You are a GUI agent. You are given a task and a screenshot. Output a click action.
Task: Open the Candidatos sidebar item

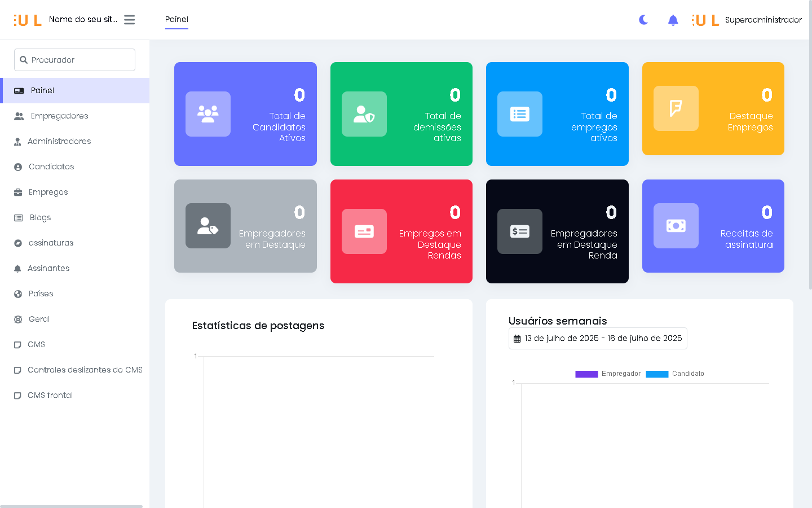[x=51, y=167]
